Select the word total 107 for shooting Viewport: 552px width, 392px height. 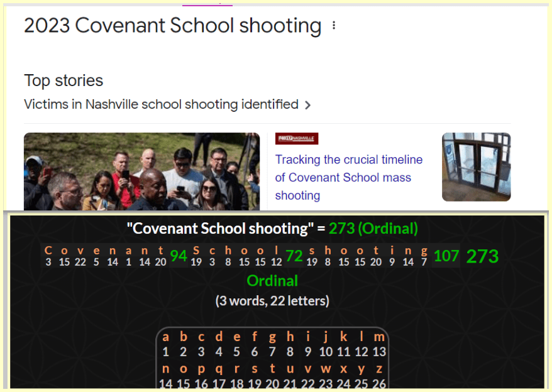446,256
